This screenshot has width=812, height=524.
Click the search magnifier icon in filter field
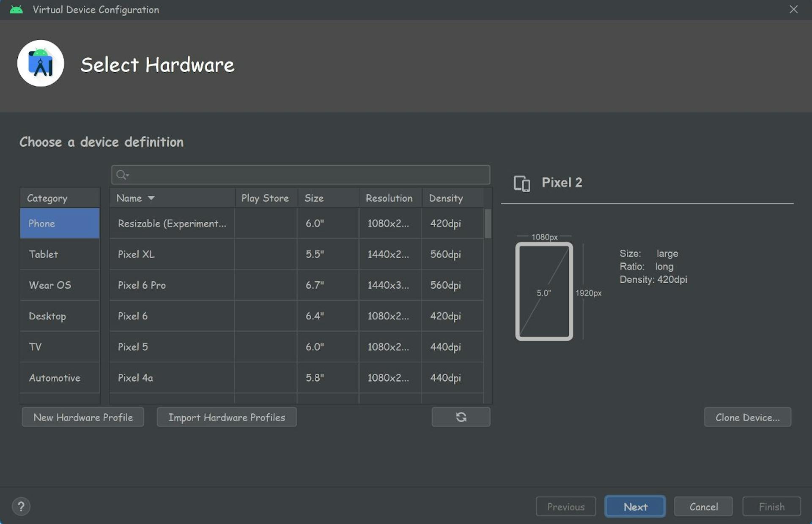coord(122,175)
